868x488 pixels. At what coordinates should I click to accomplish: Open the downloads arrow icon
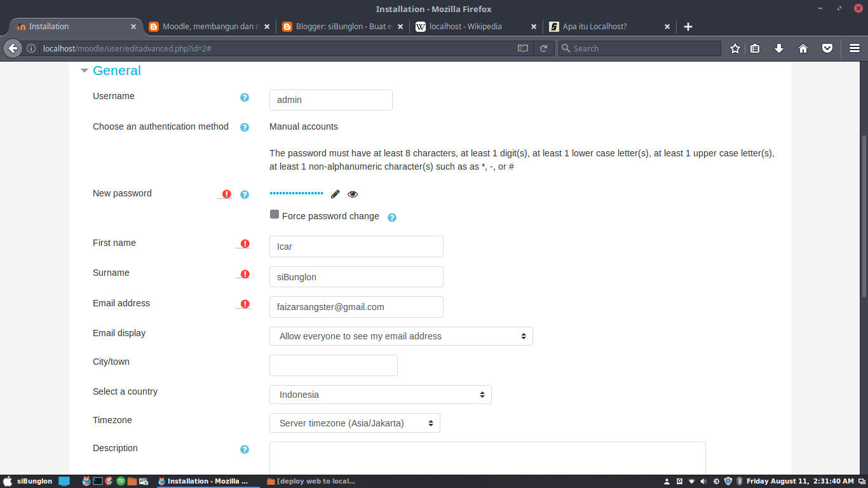pos(779,48)
